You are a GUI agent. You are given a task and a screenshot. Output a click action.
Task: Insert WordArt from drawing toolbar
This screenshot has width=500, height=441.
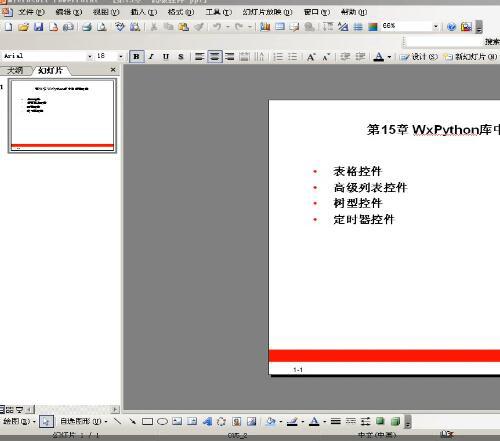pos(207,422)
